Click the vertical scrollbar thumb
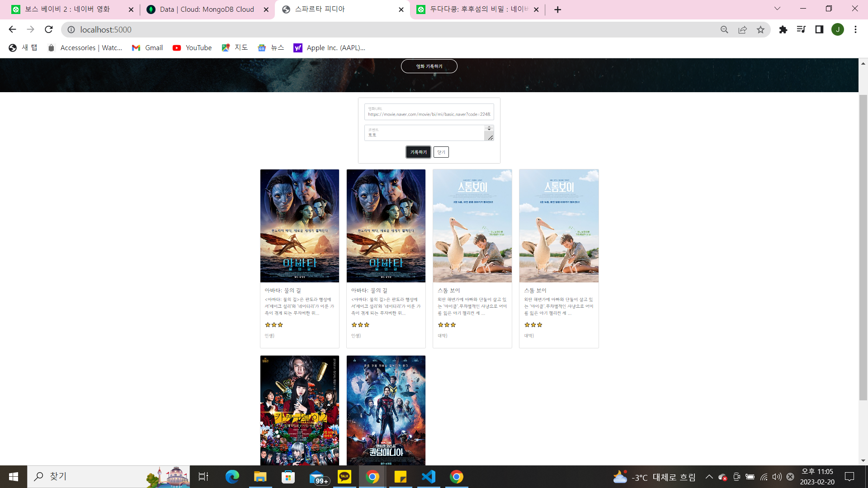This screenshot has width=868, height=488. tap(863, 248)
